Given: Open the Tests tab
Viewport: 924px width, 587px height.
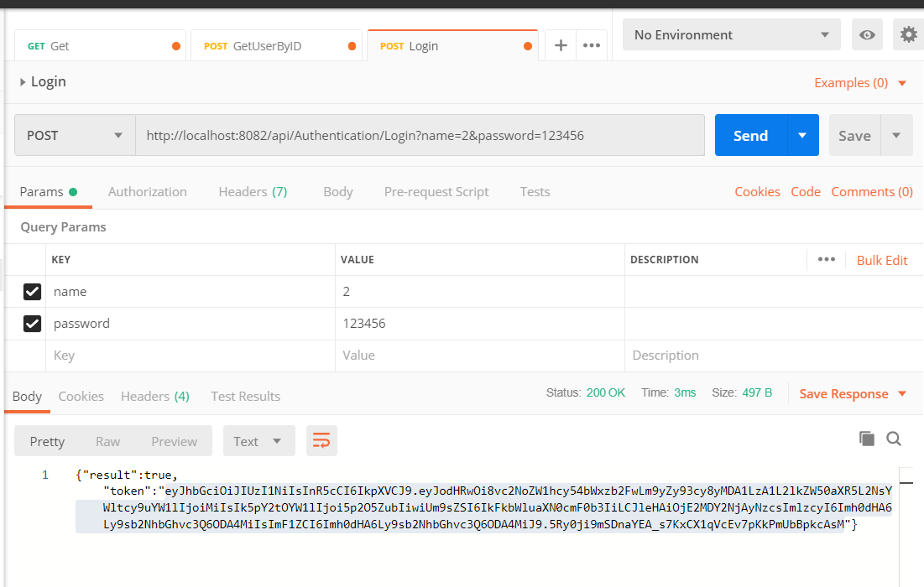Looking at the screenshot, I should point(535,192).
